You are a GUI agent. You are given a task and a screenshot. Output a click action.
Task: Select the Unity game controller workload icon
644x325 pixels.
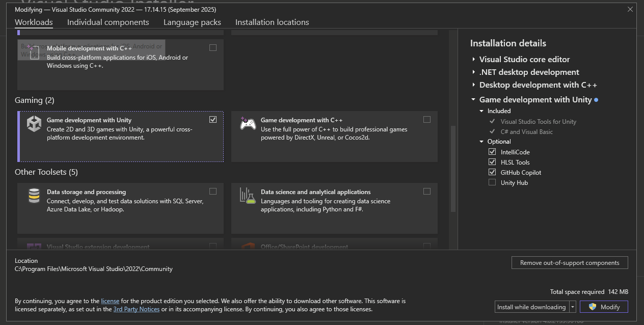[34, 124]
